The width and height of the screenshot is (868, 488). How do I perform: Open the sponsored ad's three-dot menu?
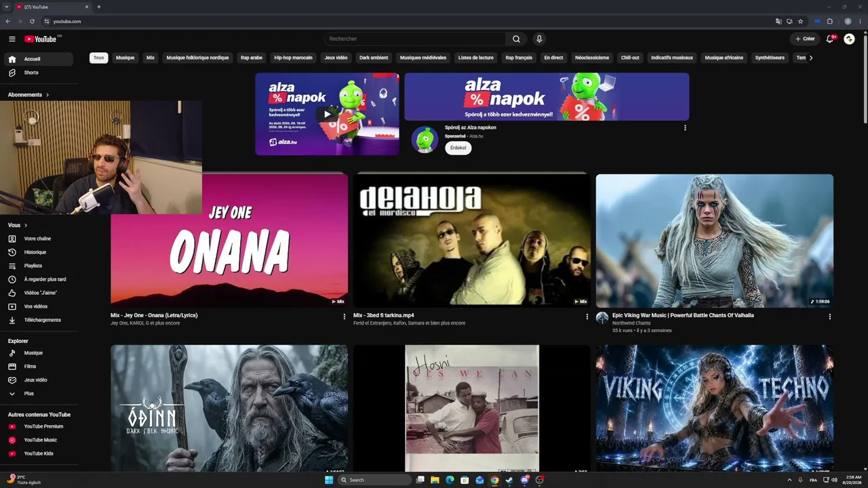pos(685,128)
